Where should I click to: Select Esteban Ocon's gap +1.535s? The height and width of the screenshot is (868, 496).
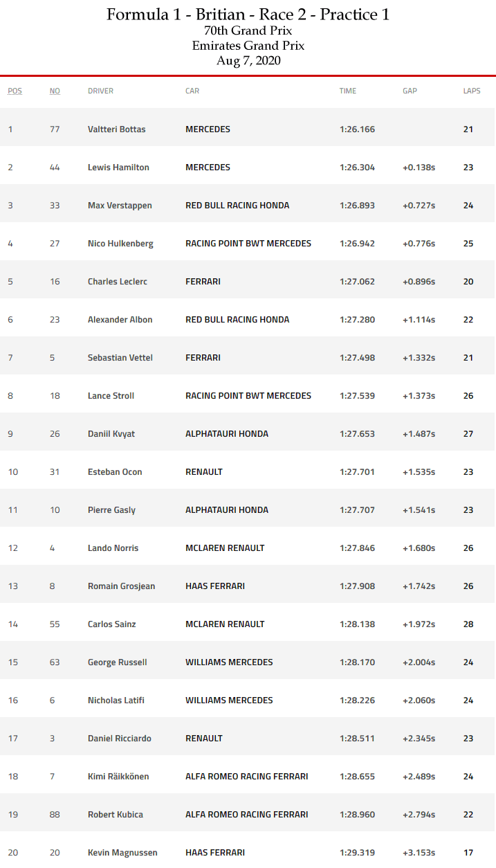click(419, 472)
